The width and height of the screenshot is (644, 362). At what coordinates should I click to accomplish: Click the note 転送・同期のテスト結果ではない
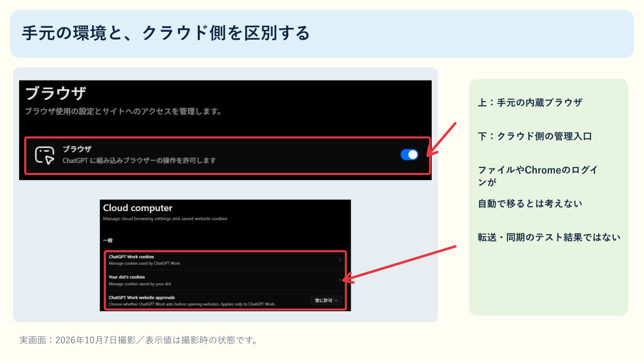pyautogui.click(x=549, y=237)
